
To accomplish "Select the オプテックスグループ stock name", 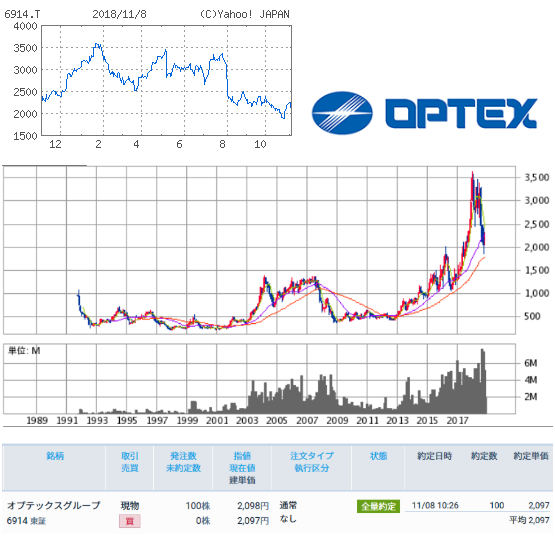I will [x=54, y=505].
